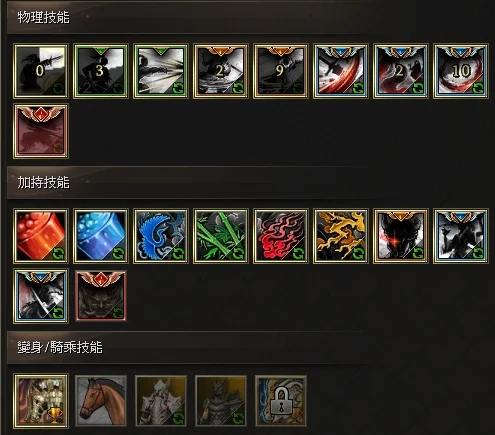Click the blue crane buff skill icon
495x435 pixels.
(161, 236)
